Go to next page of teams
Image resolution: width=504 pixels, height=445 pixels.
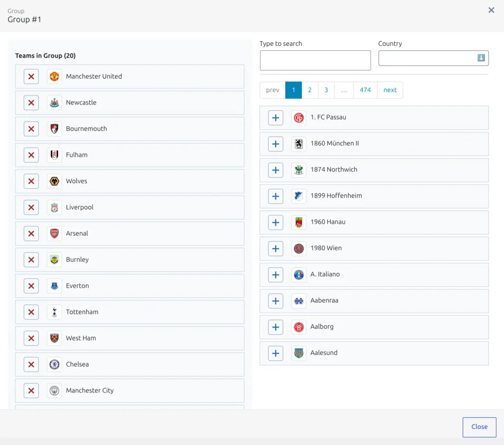(x=390, y=90)
